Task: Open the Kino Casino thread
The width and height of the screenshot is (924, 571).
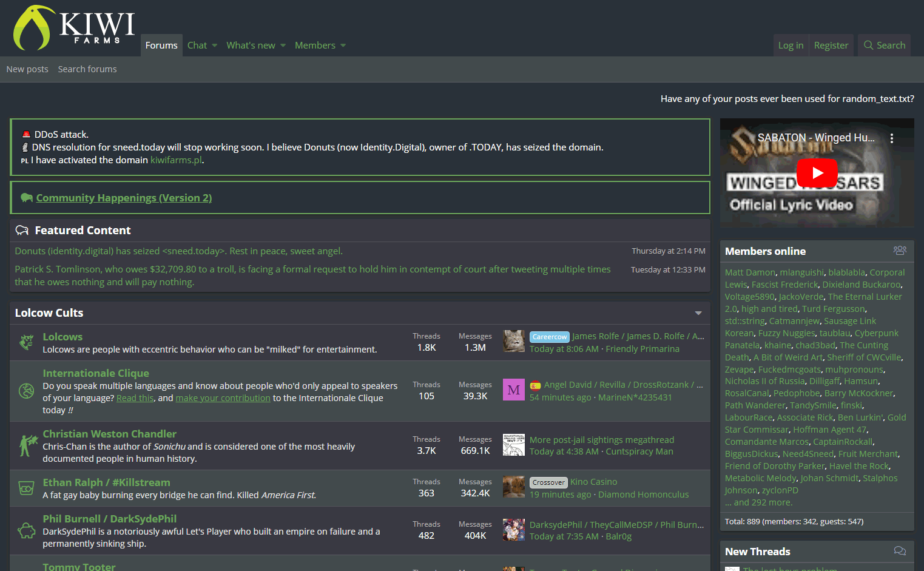Action: pyautogui.click(x=593, y=482)
